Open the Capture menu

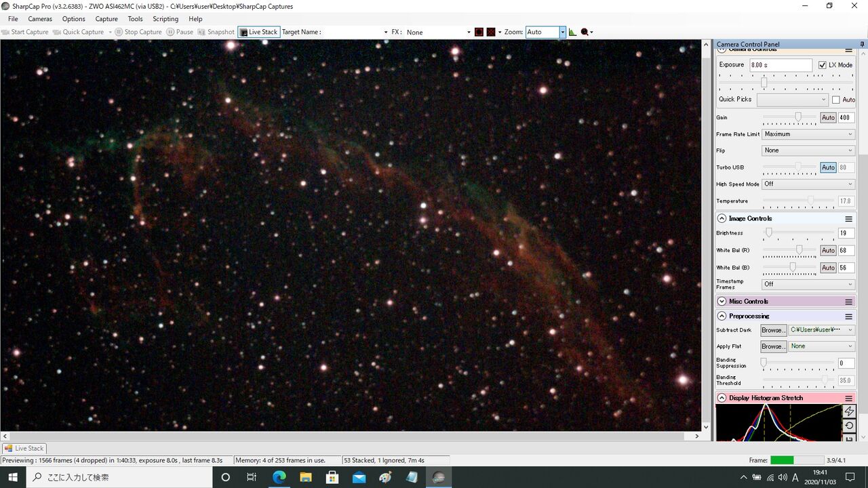[x=106, y=19]
